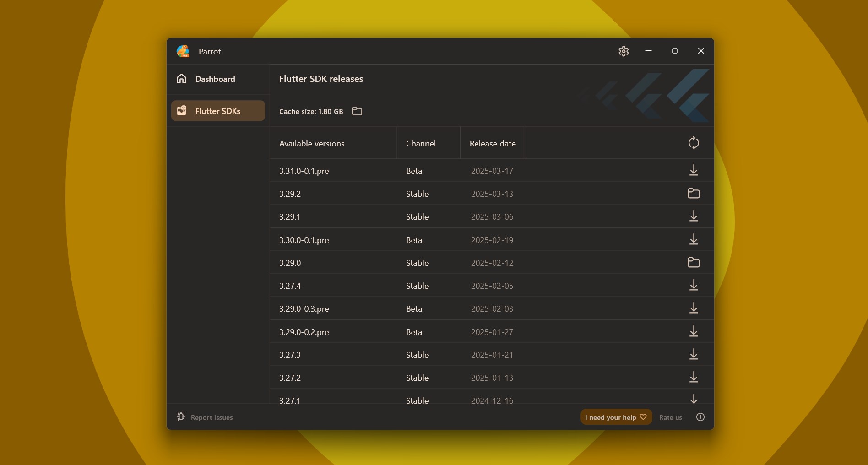Open the Rate us link

pyautogui.click(x=671, y=417)
